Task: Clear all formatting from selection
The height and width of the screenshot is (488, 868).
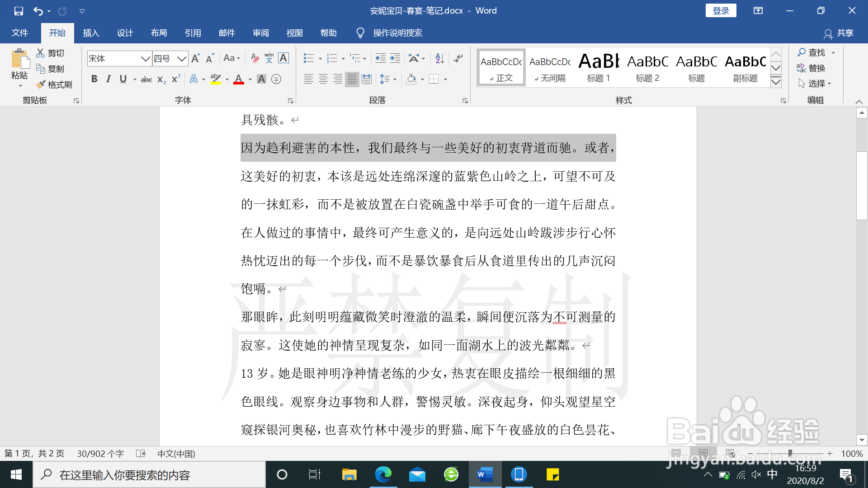Action: tap(255, 58)
